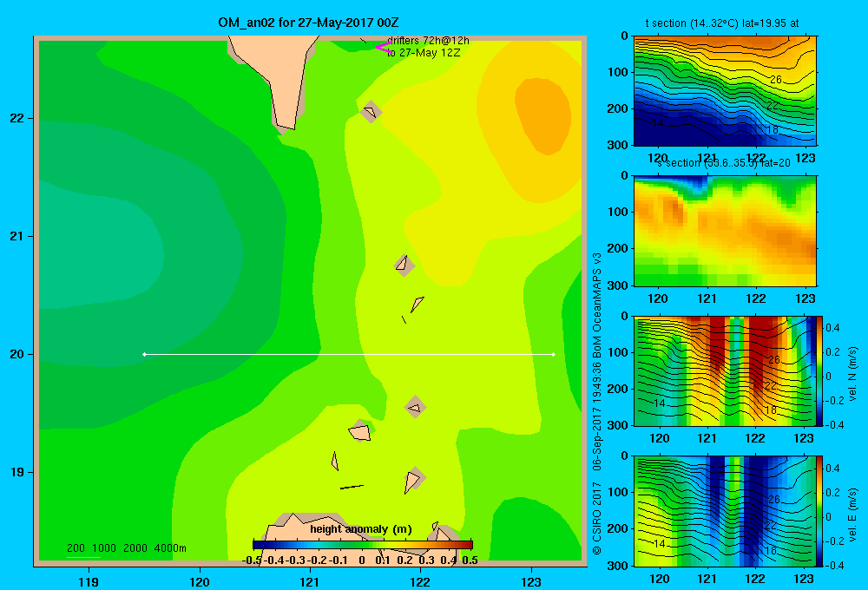Click the '26' isotherm label in temperature section

point(776,80)
